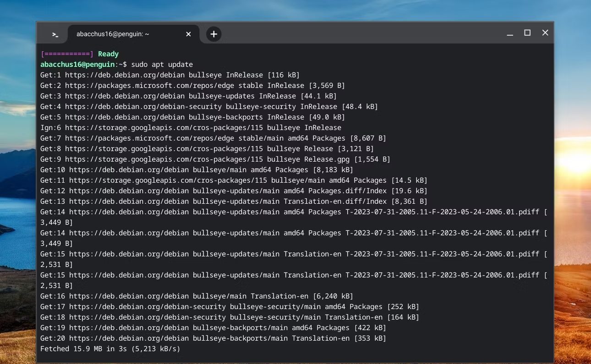The image size is (591, 364).
Task: Click the abacchus16@penguin prompt text
Action: tap(77, 65)
